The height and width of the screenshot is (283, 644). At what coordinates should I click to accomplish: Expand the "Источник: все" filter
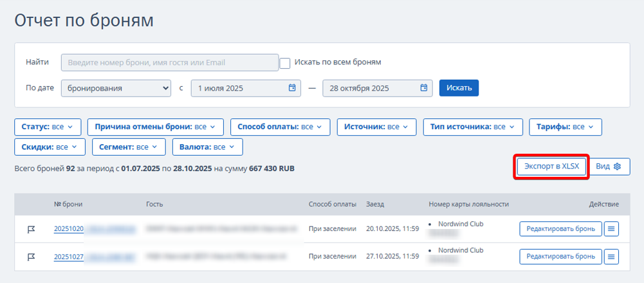[x=376, y=127]
